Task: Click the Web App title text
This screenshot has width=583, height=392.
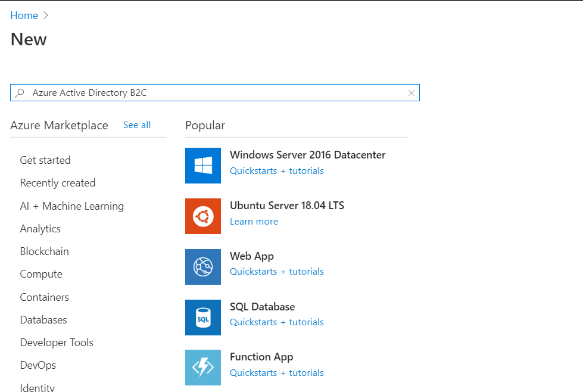Action: click(x=252, y=256)
